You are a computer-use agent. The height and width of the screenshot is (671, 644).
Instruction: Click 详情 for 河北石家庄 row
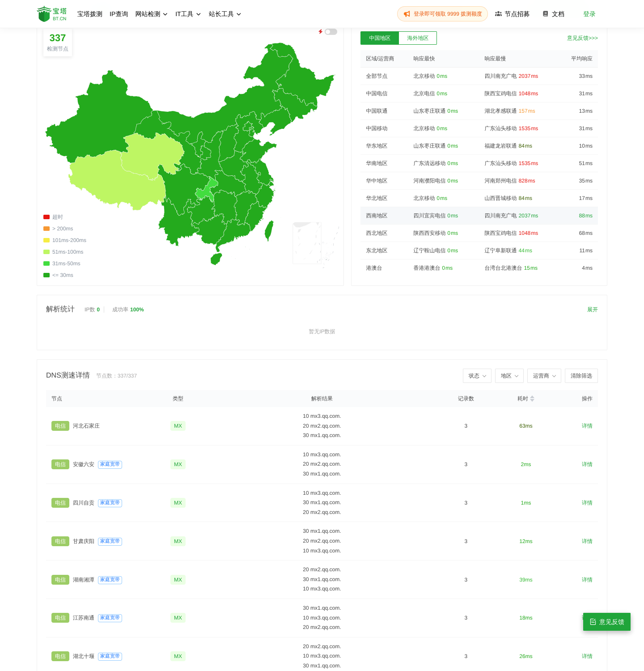[x=587, y=426]
